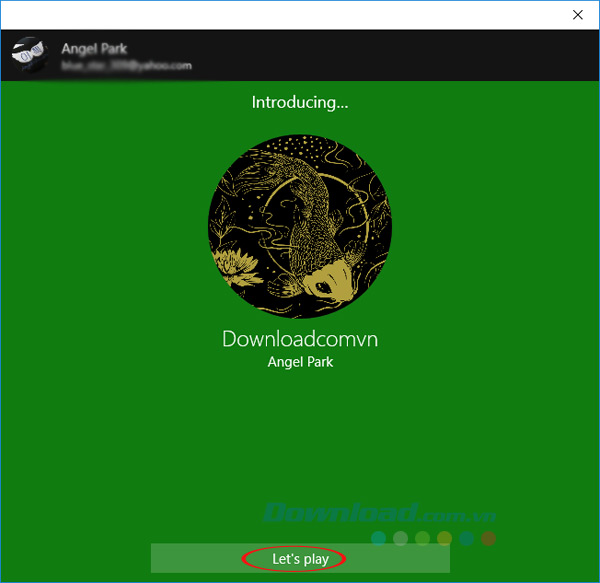Click the Introducing... heading
600x583 pixels.
pyautogui.click(x=300, y=102)
